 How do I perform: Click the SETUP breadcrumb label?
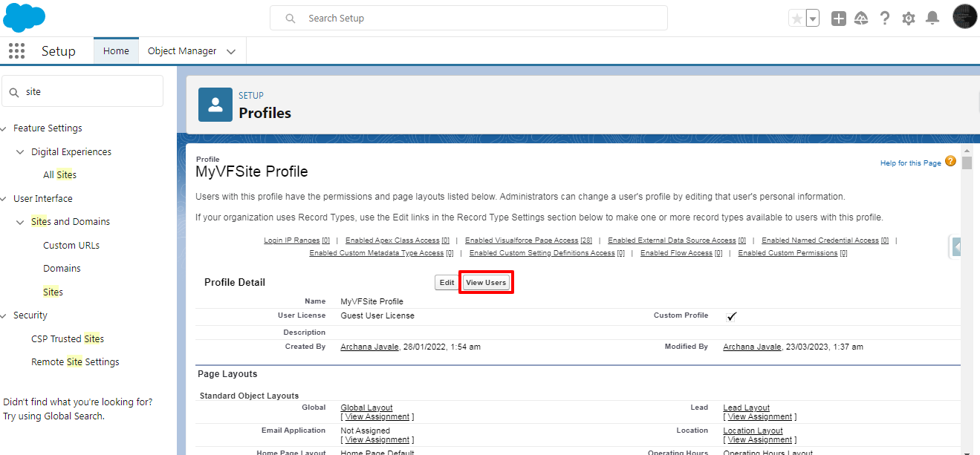tap(251, 96)
